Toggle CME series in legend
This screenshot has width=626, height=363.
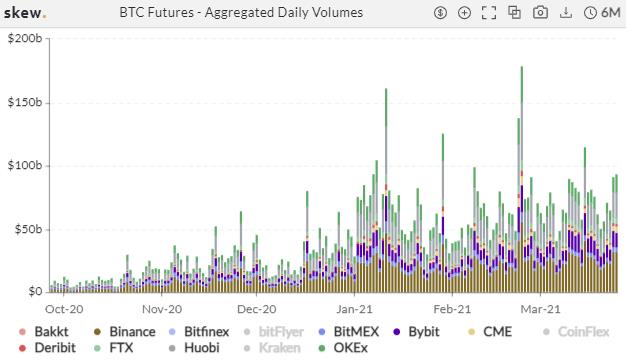pyautogui.click(x=490, y=331)
